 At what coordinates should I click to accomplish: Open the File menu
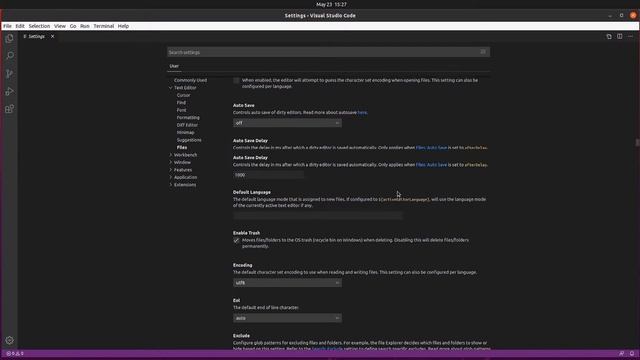click(x=7, y=26)
